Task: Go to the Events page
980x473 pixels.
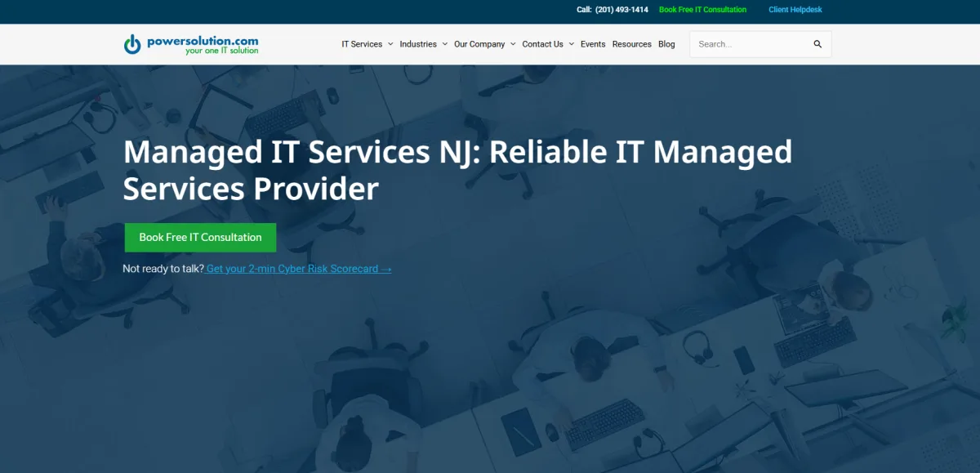Action: [x=593, y=44]
